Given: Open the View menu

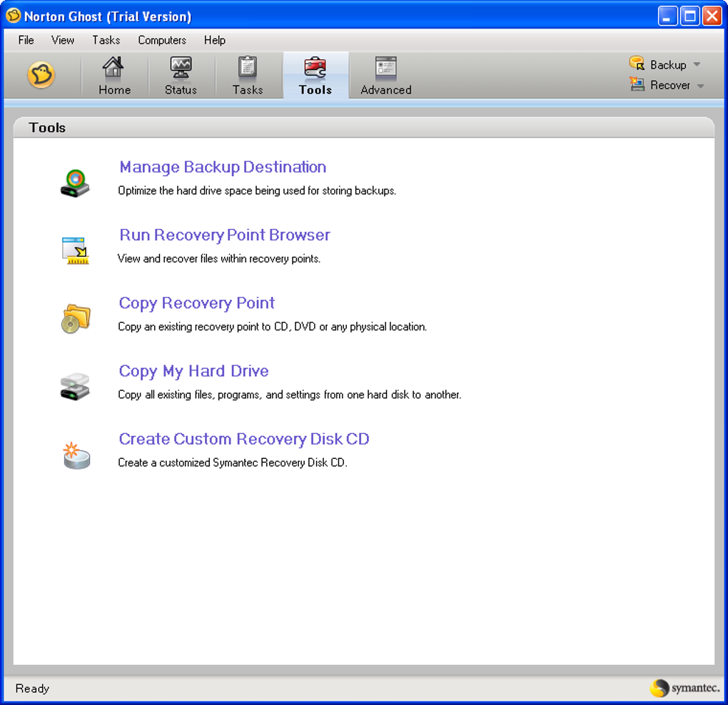Looking at the screenshot, I should 63,41.
